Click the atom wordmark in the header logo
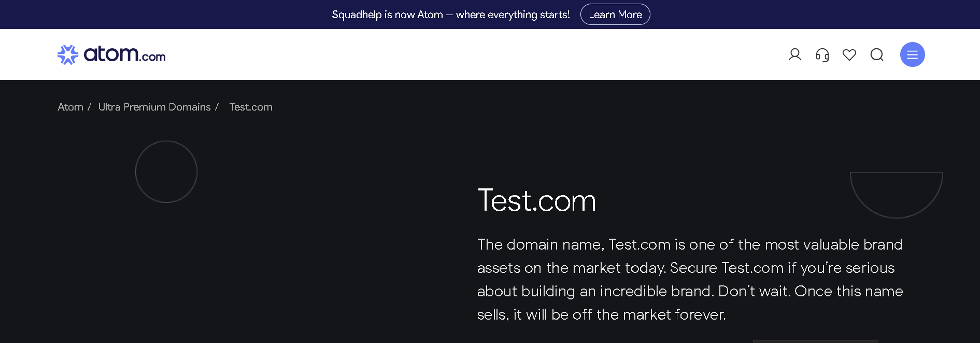 (111, 53)
